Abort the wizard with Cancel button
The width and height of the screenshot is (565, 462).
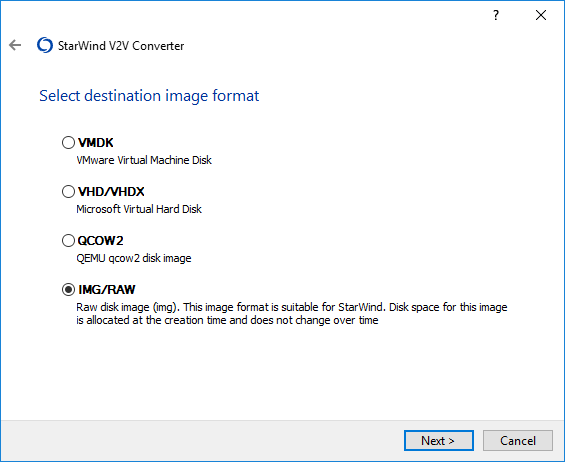click(x=518, y=440)
